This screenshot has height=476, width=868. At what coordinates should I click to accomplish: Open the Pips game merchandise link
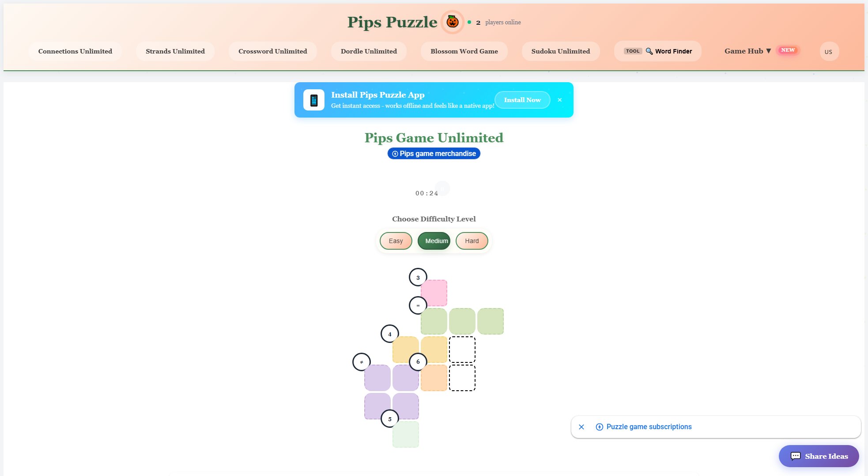(434, 153)
